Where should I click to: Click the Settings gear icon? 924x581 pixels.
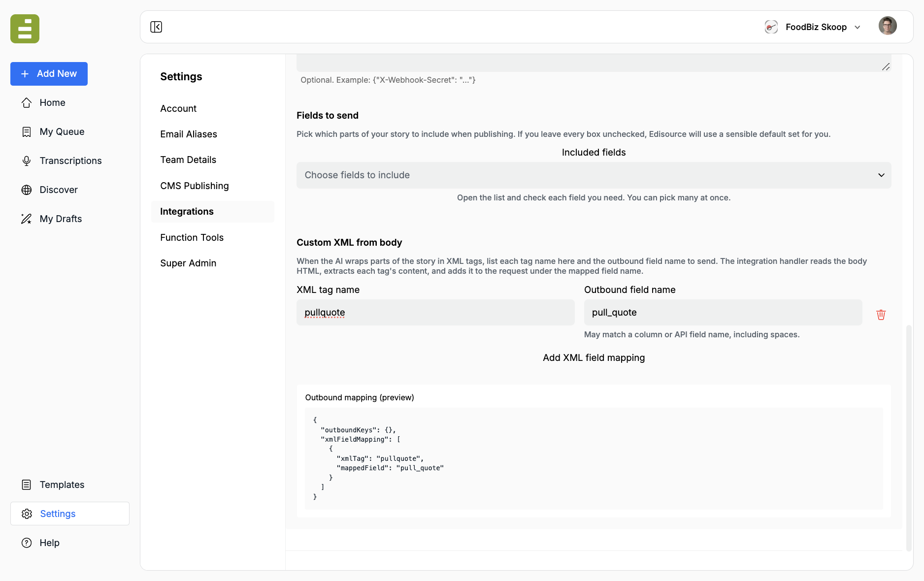pos(27,514)
